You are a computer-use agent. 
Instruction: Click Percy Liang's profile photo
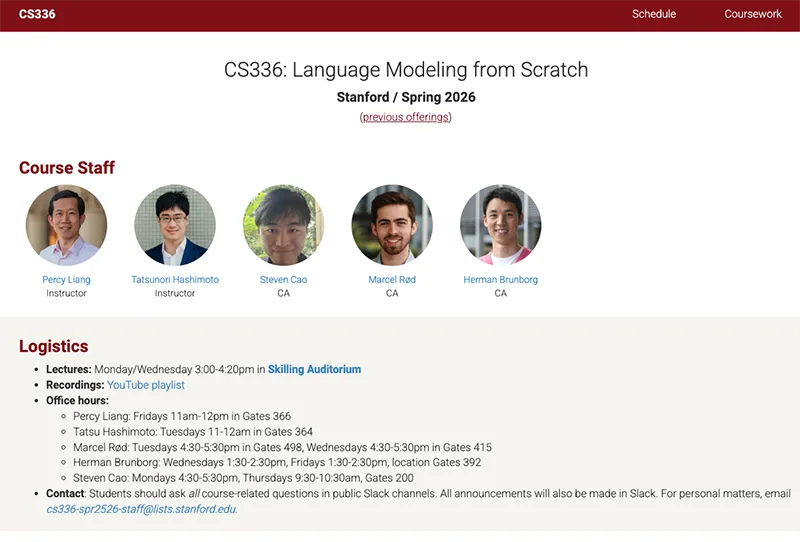coord(66,225)
